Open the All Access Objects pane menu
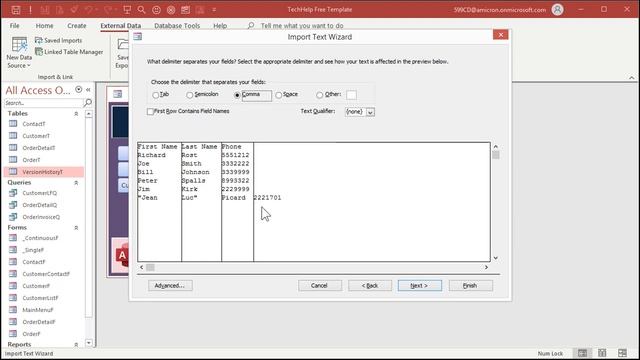Image resolution: width=640 pixels, height=360 pixels. (79, 90)
